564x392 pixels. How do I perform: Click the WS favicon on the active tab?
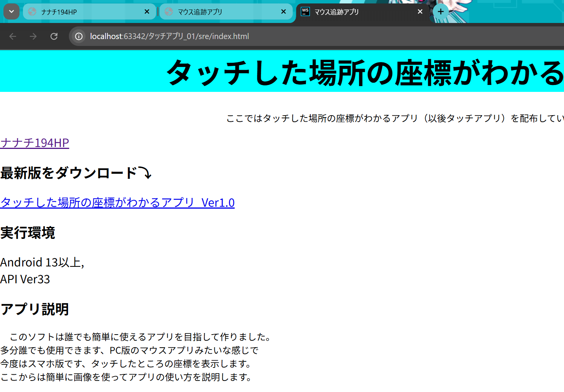point(305,11)
